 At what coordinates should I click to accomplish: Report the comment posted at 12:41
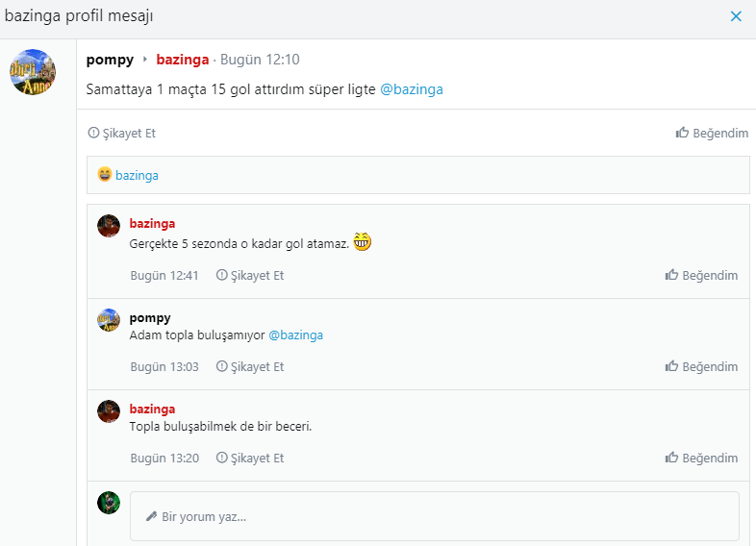tap(250, 276)
